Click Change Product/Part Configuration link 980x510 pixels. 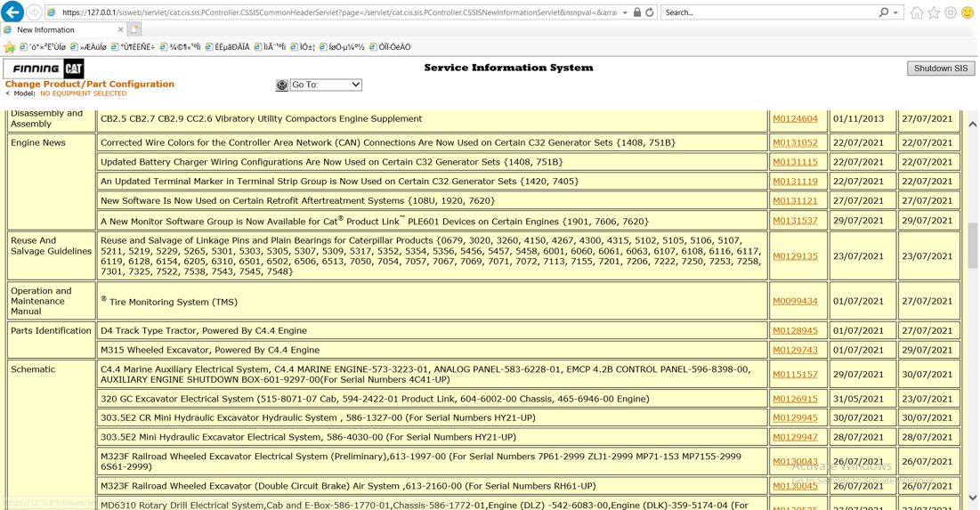pyautogui.click(x=89, y=84)
